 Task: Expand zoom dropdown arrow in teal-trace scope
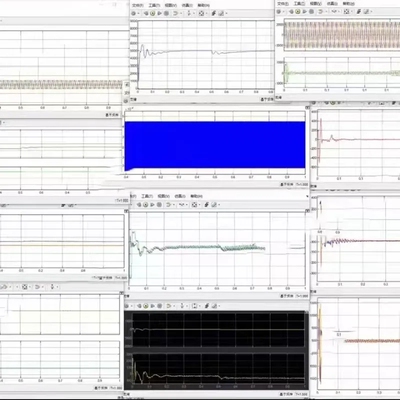pyautogui.click(x=187, y=205)
